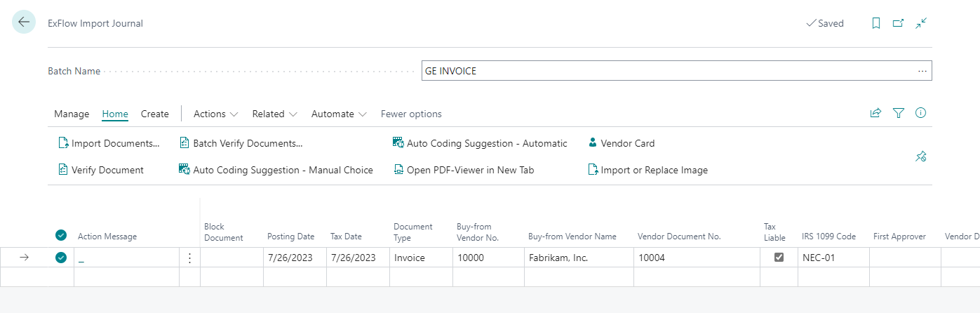
Task: Switch to the Create tab
Action: (155, 114)
